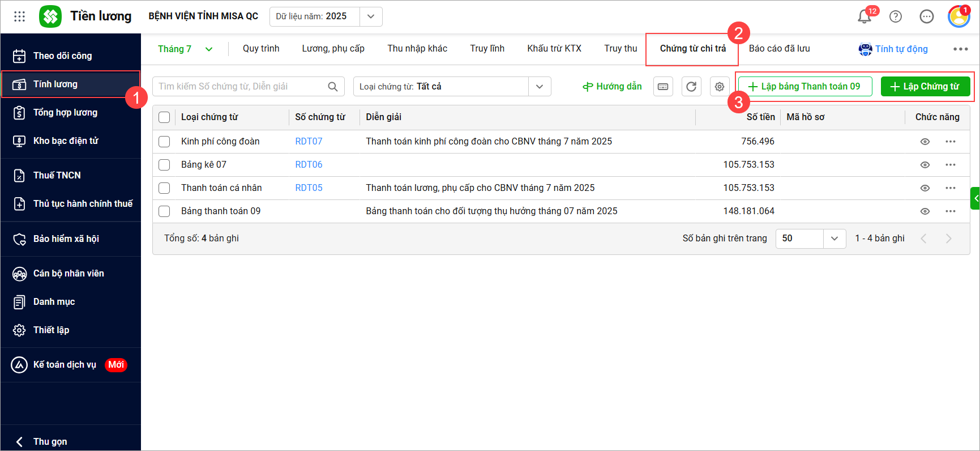Click the help question mark icon
This screenshot has width=980, height=451.
tap(896, 16)
